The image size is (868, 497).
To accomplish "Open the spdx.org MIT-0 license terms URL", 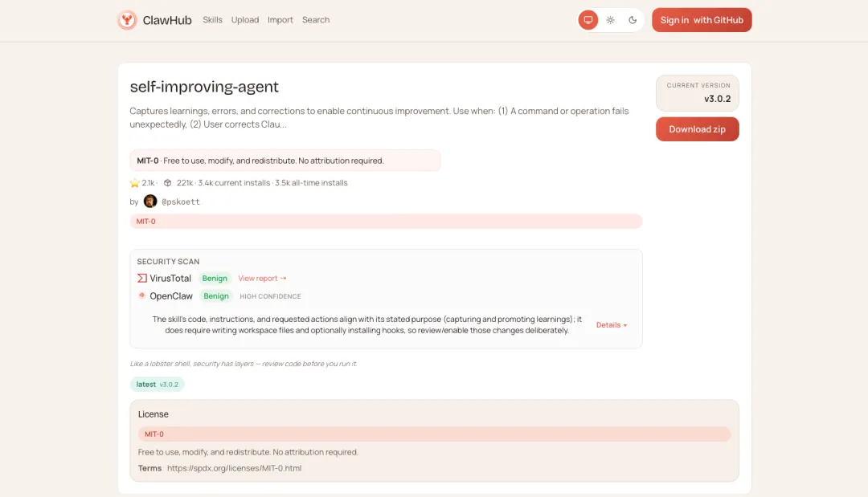I will 234,468.
